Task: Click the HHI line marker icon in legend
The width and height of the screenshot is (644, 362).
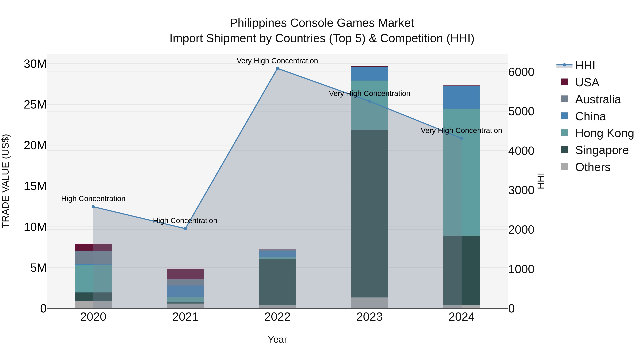Action: [x=564, y=65]
